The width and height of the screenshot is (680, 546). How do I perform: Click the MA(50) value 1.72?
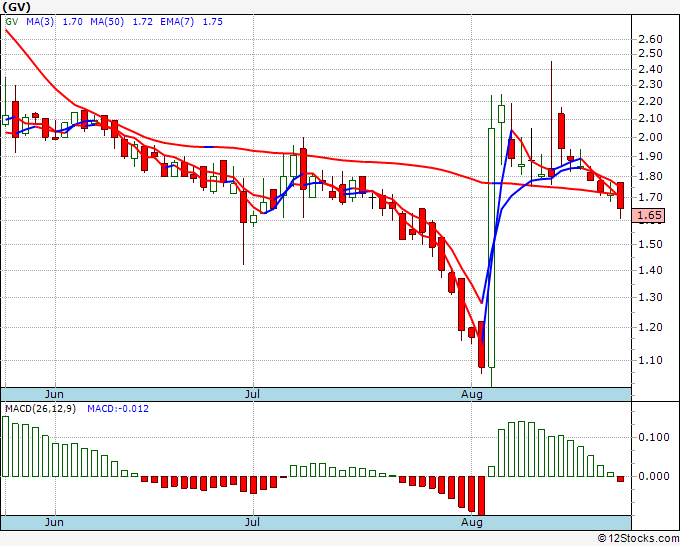(142, 22)
